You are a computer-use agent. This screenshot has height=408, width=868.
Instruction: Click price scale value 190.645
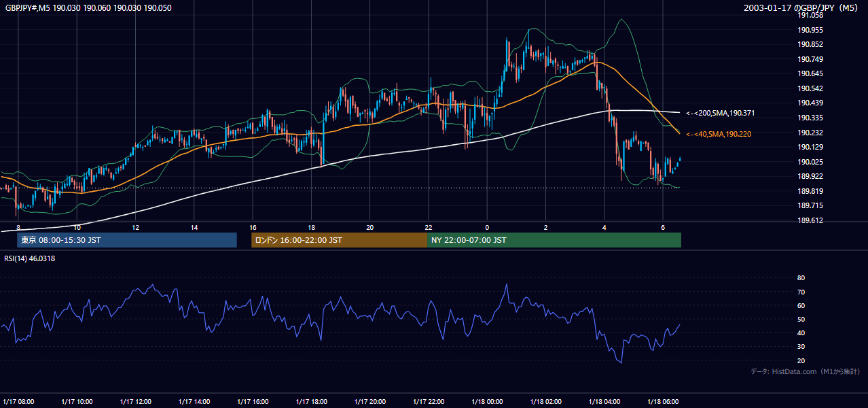810,73
